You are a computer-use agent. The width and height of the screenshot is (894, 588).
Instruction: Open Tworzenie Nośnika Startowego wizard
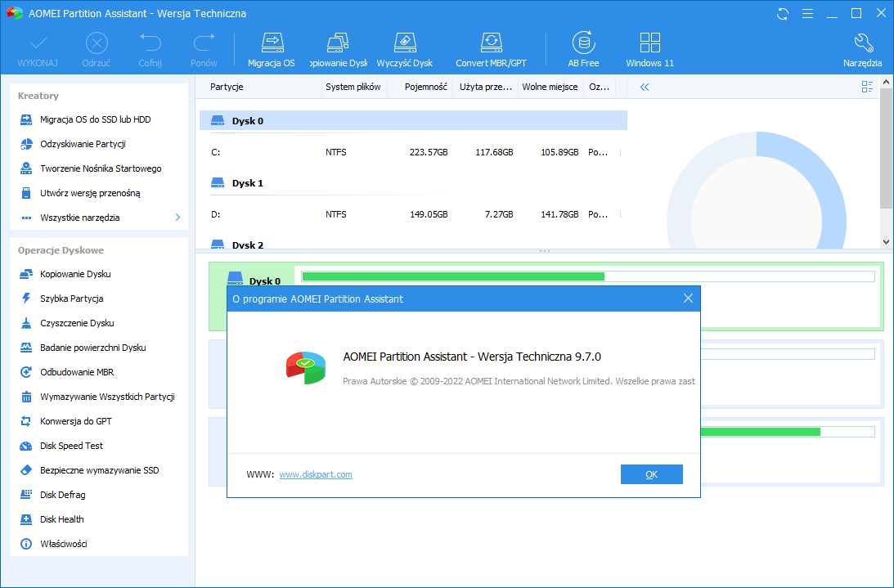click(x=99, y=168)
